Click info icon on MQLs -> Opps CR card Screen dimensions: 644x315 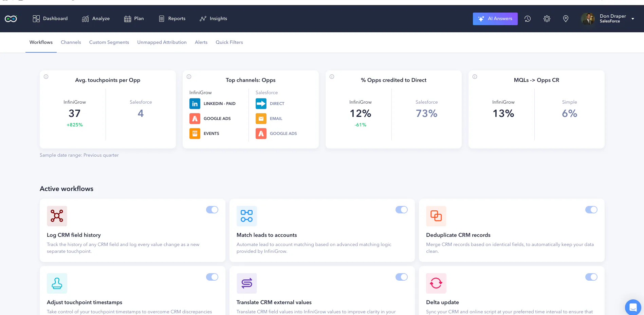tap(475, 77)
